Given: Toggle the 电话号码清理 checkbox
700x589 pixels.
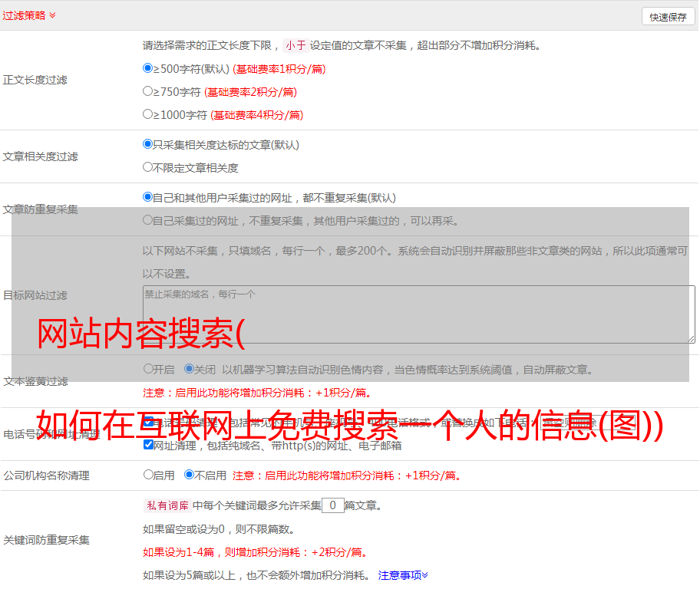Looking at the screenshot, I should pyautogui.click(x=149, y=421).
